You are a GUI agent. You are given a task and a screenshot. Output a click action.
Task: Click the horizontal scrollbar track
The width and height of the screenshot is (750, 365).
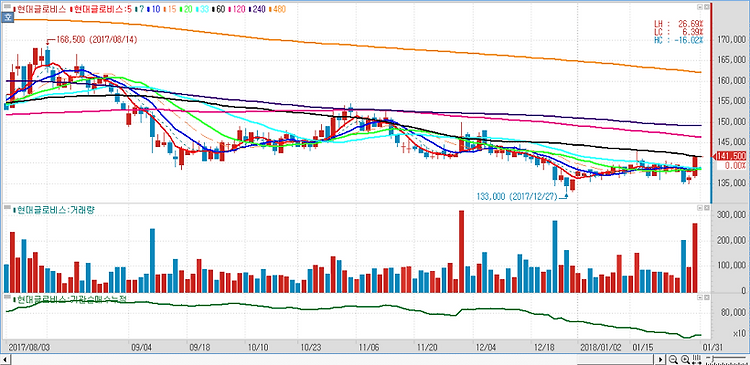(x=333, y=359)
